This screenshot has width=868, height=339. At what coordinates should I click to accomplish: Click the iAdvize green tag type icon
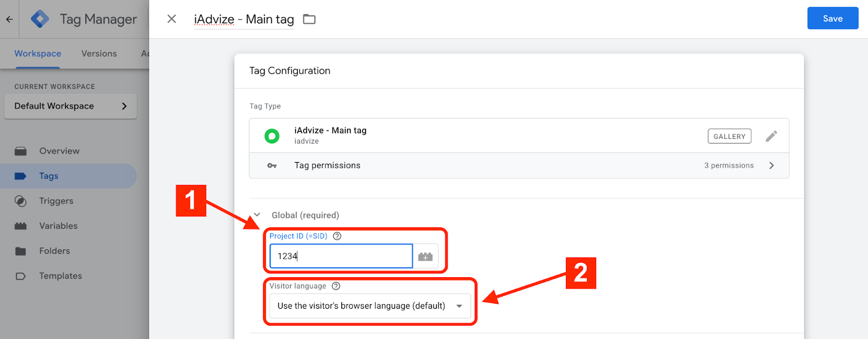pos(272,136)
